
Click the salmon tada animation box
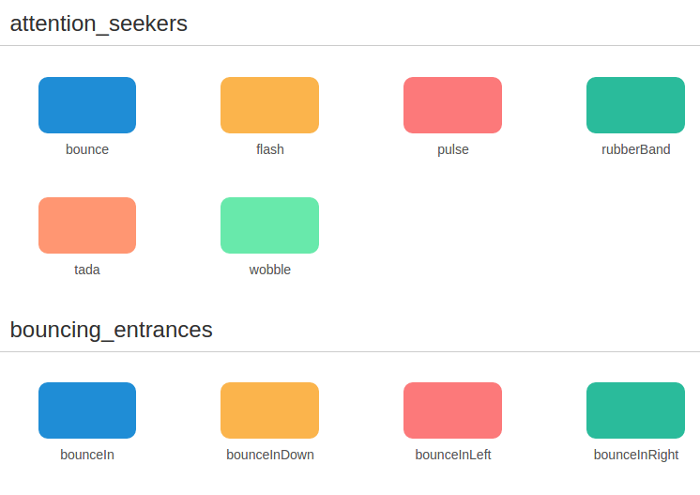(87, 225)
